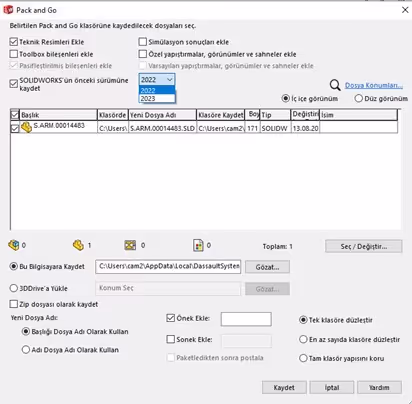Click the Tip column header
Viewport: 412px width, 404px height.
coord(275,115)
